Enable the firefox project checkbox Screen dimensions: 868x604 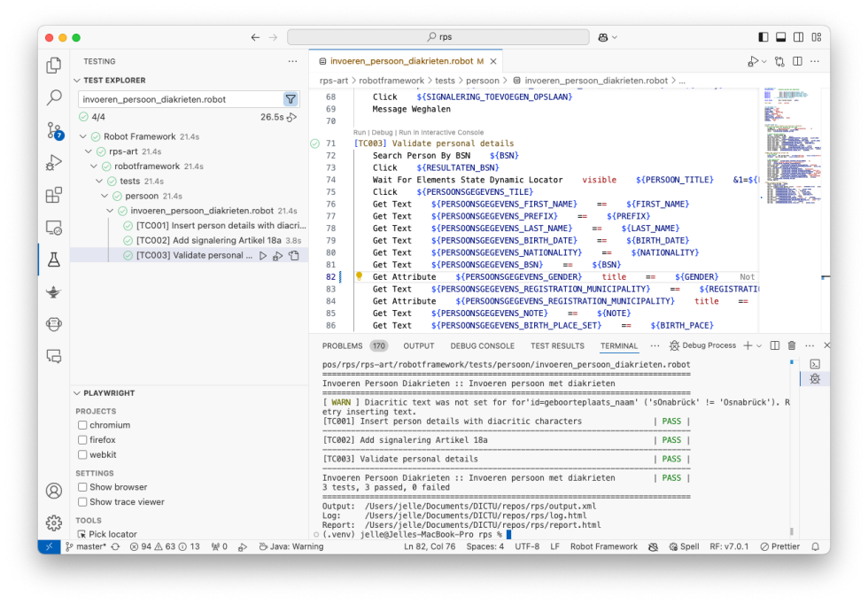tap(82, 440)
